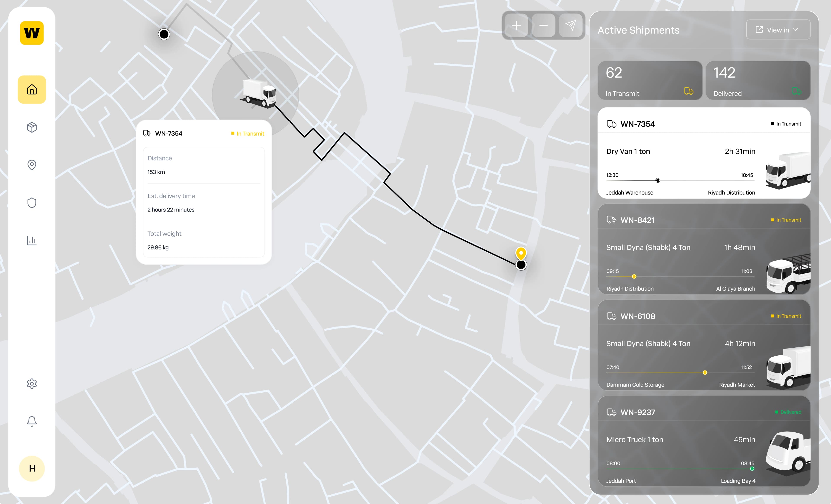831x504 pixels.
Task: Click truck icon in WN-7354 map popup
Action: [147, 133]
